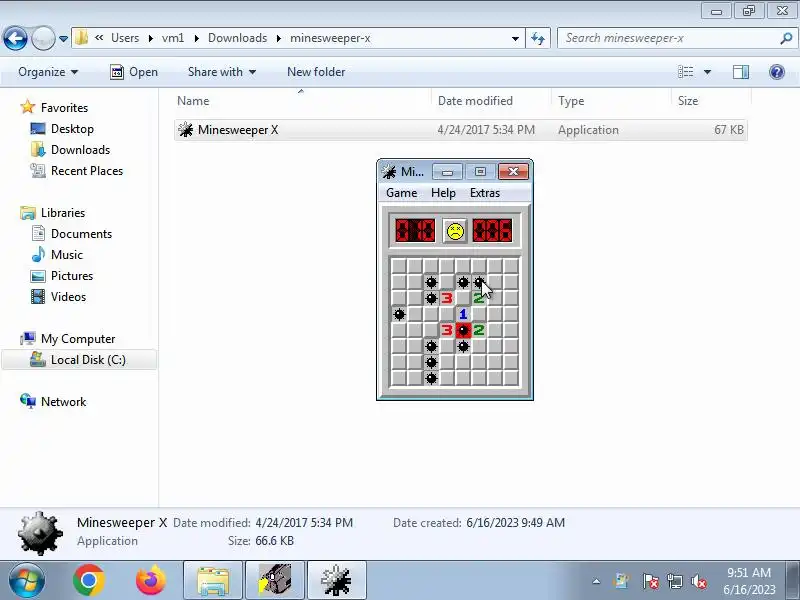Select Network in the navigation pane
Viewport: 800px width, 600px height.
[63, 402]
